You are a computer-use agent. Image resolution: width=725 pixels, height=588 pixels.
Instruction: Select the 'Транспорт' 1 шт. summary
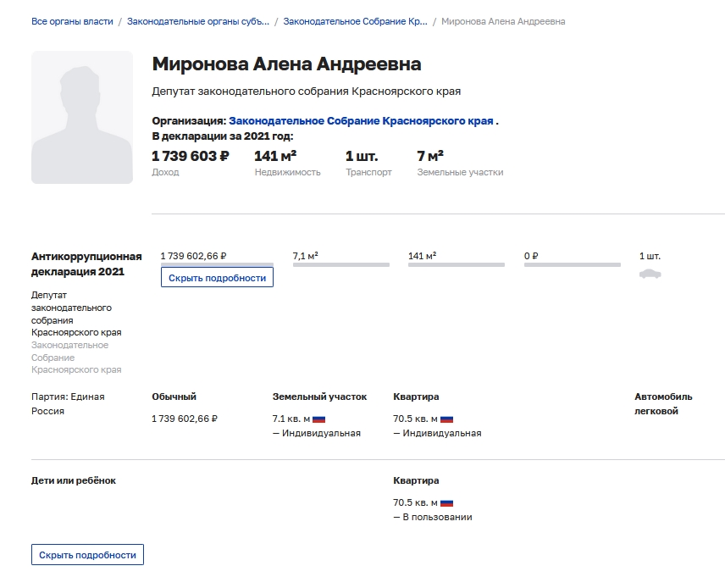(362, 156)
